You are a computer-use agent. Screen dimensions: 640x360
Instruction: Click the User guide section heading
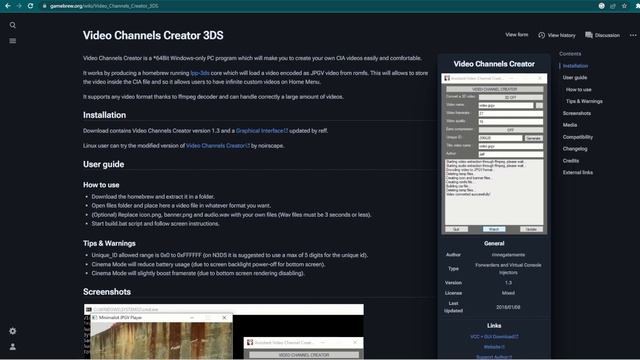point(104,164)
